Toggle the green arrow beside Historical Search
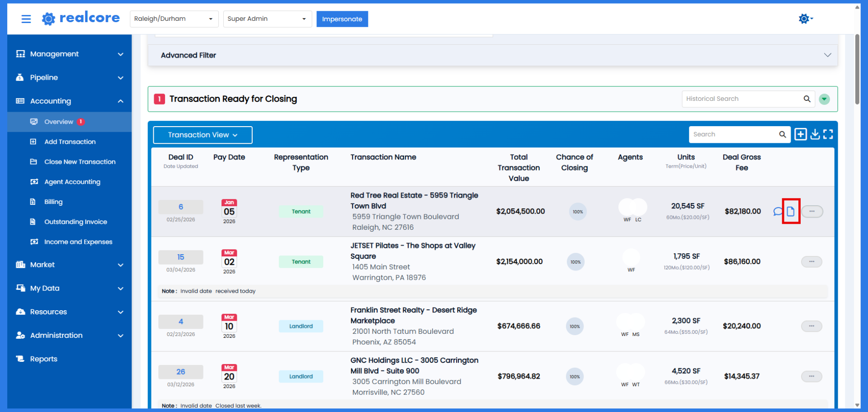The height and width of the screenshot is (412, 868). coord(825,99)
